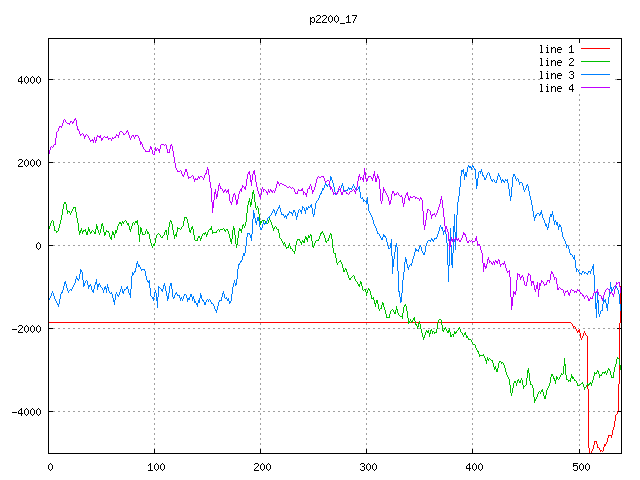The width and height of the screenshot is (640, 480).
Task: Click the line 2 legend color sample
Action: (595, 62)
